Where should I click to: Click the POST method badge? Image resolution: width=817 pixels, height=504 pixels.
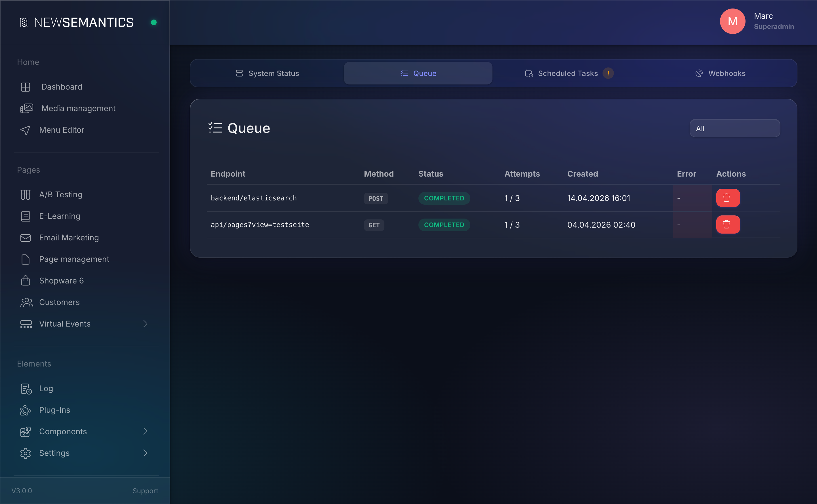click(x=376, y=198)
